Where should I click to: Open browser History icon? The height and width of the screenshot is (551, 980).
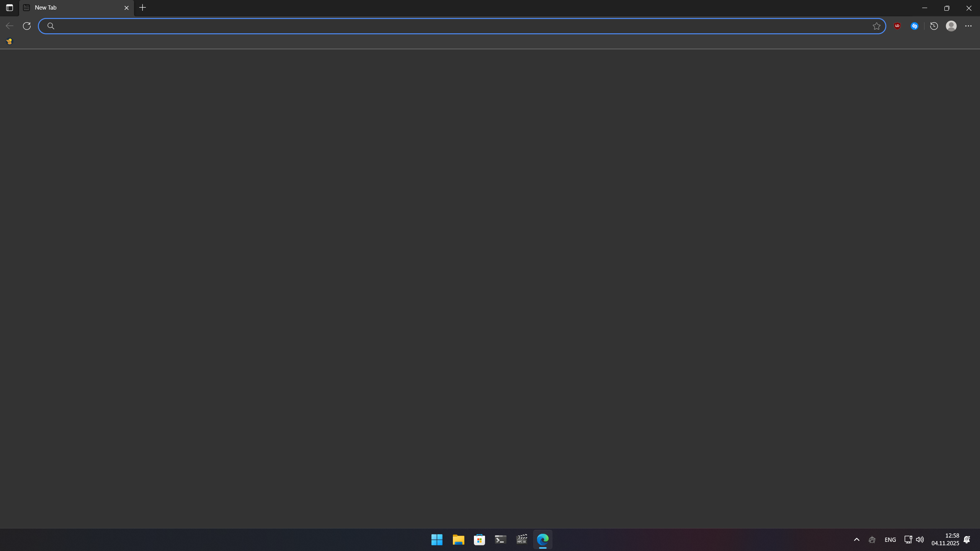pos(934,26)
